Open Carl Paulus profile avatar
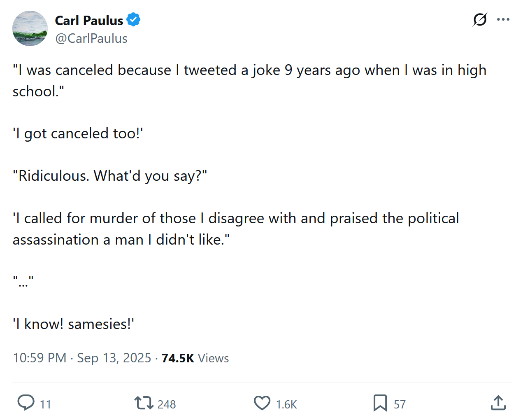The width and height of the screenshot is (523, 420). [30, 28]
